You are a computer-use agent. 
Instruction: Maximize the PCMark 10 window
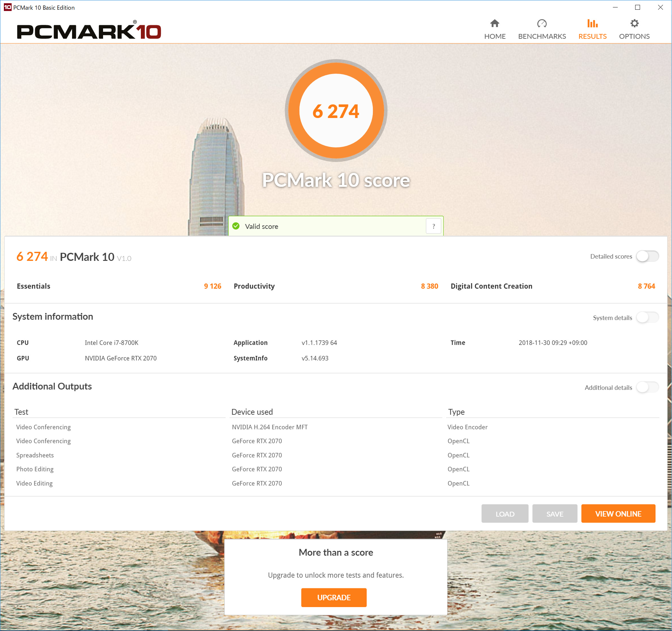pos(637,7)
